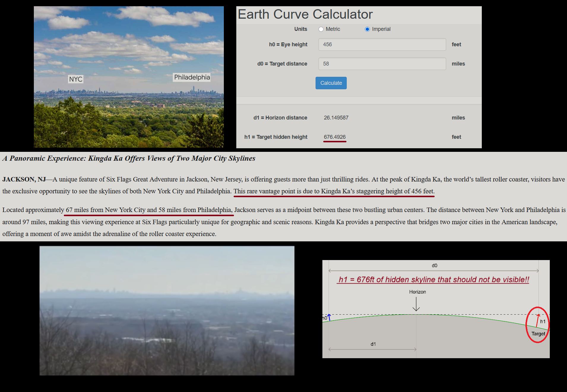The image size is (567, 392).
Task: Click the 'd0 = Target distance' label
Action: click(282, 64)
